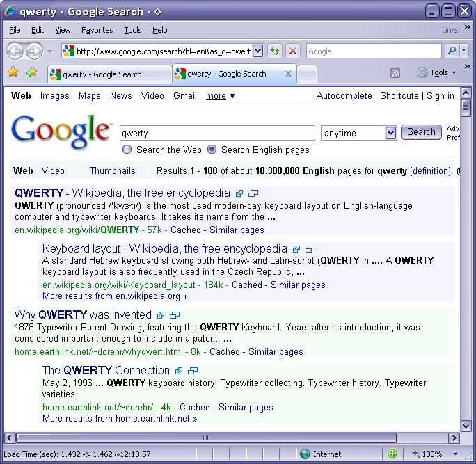
Task: Click the Refresh page icon
Action: pyautogui.click(x=275, y=51)
